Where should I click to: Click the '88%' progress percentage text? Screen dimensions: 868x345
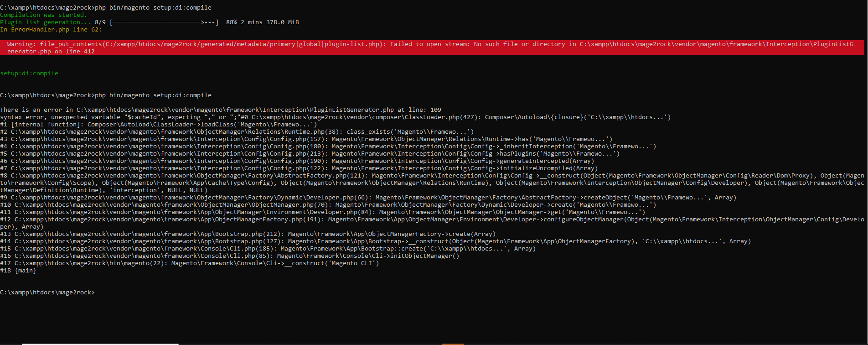(232, 22)
